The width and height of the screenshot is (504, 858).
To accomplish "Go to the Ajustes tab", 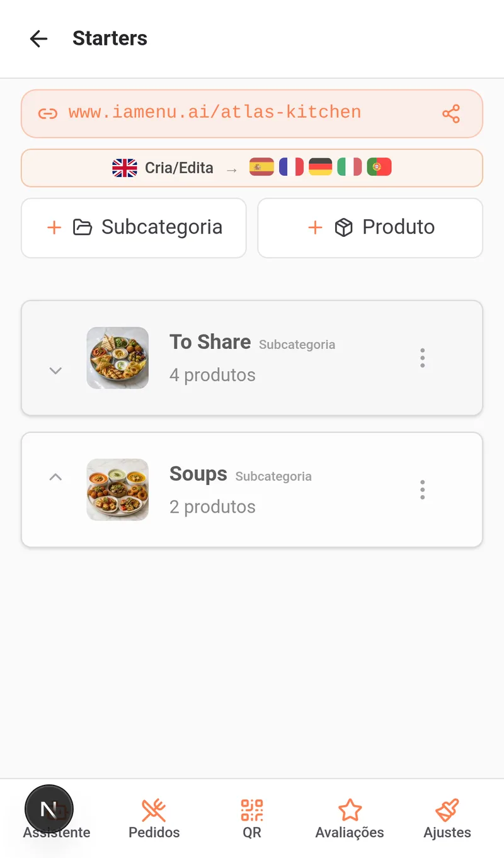I will coord(447,819).
